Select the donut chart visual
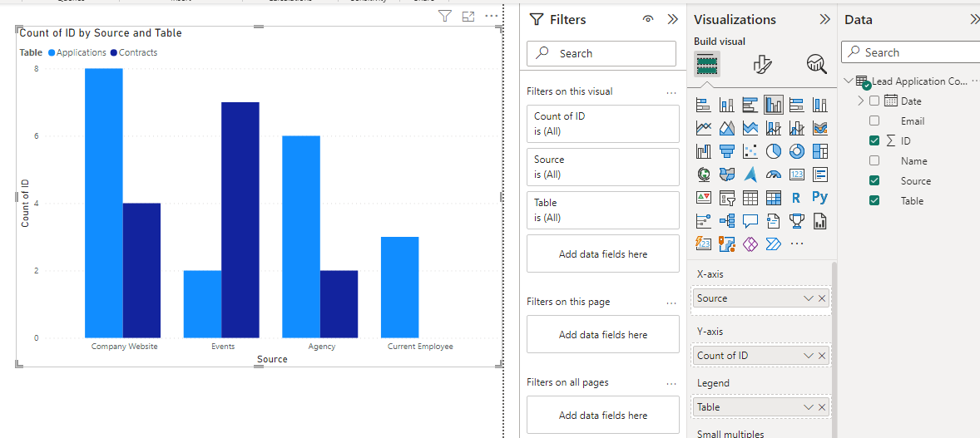This screenshot has width=980, height=438. pyautogui.click(x=796, y=151)
